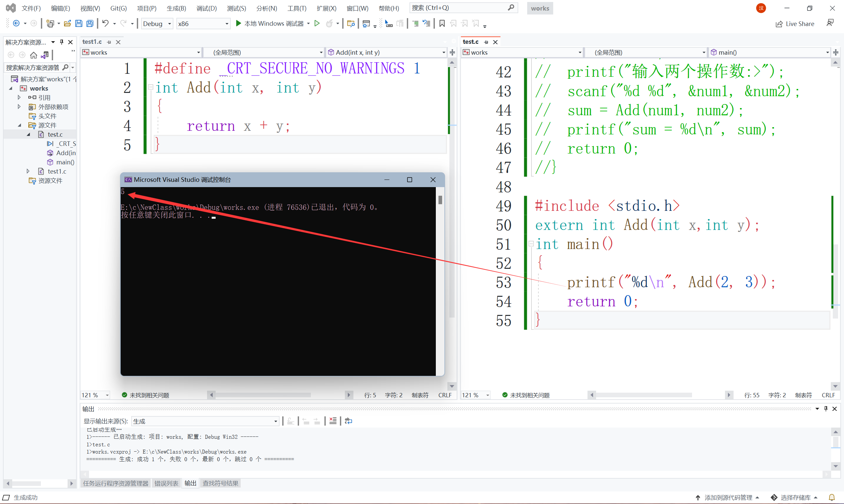Click the Undo arrow icon
Screen dimensions: 844x504
[105, 23]
